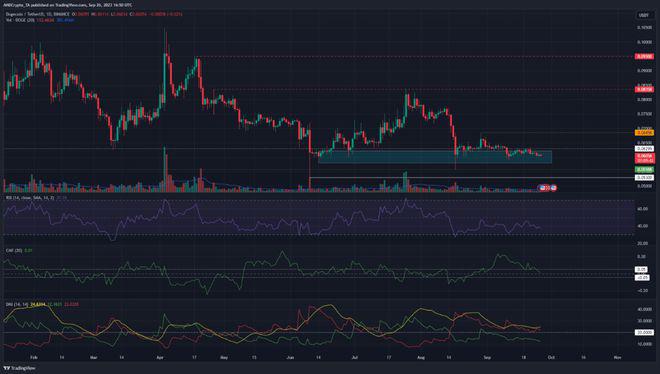Select the teal demand zone rectangle
Viewport: 660px width, 374px height.
point(435,157)
